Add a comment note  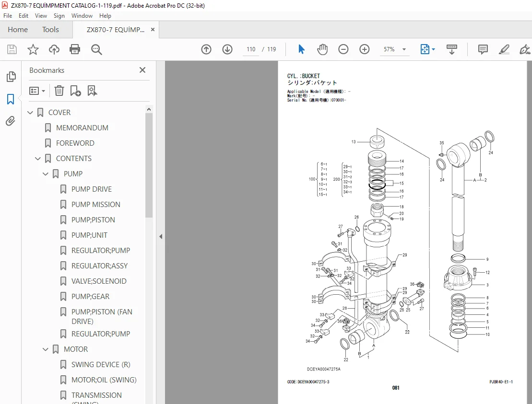pos(483,49)
